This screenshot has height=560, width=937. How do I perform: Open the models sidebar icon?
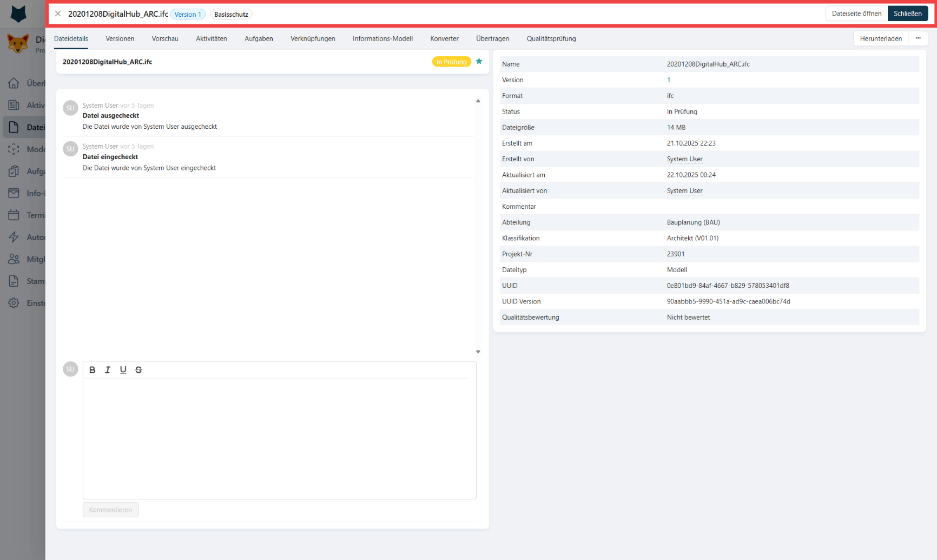(x=14, y=149)
